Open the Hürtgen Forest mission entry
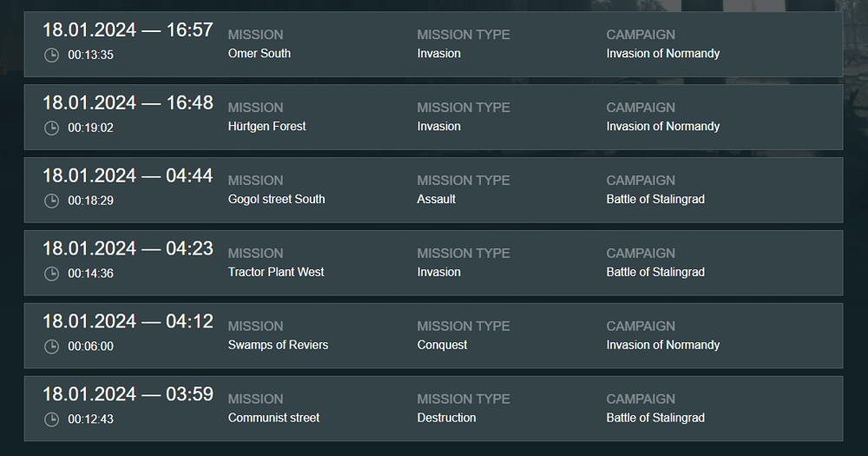868x456 pixels. [266, 126]
